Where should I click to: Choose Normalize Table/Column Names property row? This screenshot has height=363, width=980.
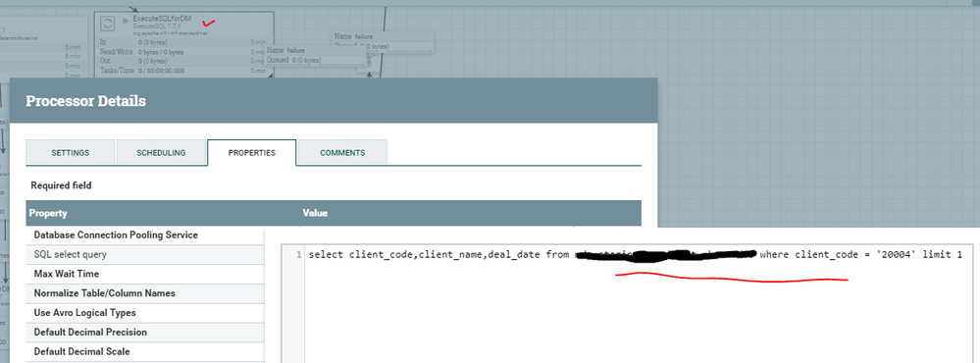pos(104,293)
